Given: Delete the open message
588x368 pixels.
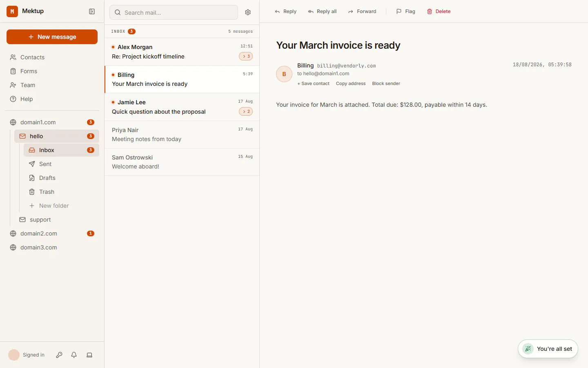Looking at the screenshot, I should point(439,11).
